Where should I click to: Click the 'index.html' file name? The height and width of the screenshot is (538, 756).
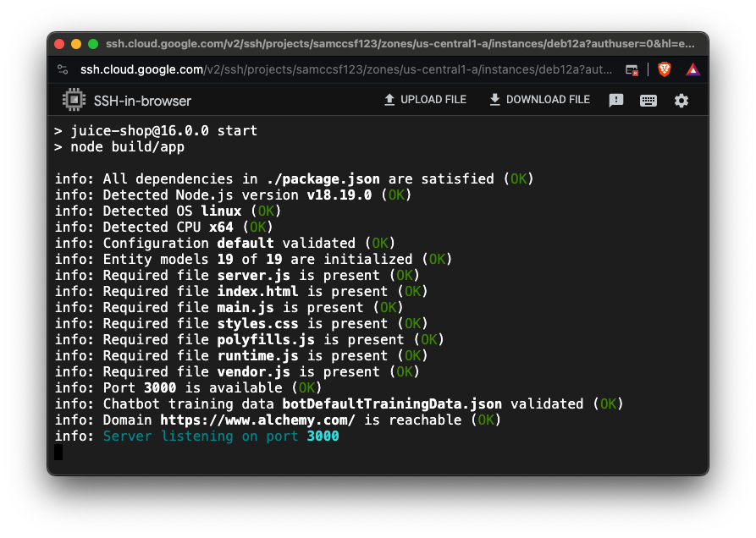[x=257, y=291]
